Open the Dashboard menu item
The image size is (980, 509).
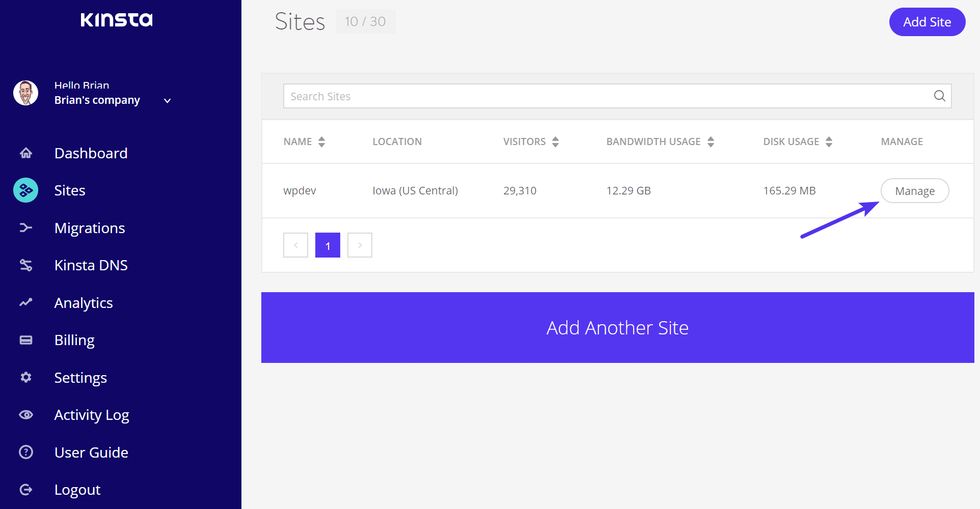[x=91, y=153]
